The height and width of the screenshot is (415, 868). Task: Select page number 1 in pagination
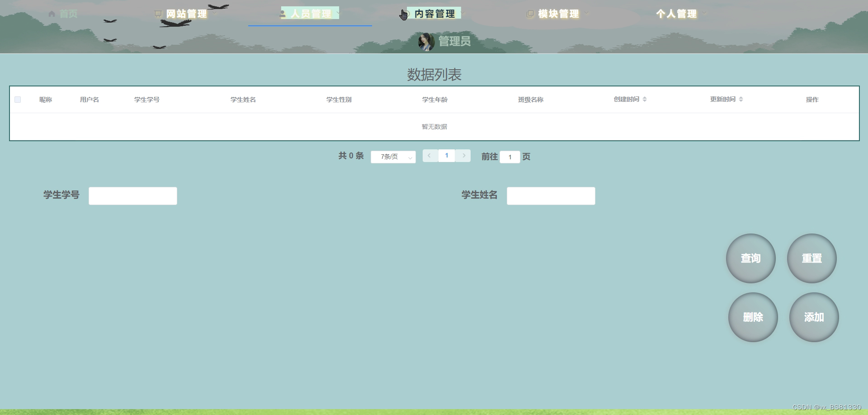tap(447, 156)
